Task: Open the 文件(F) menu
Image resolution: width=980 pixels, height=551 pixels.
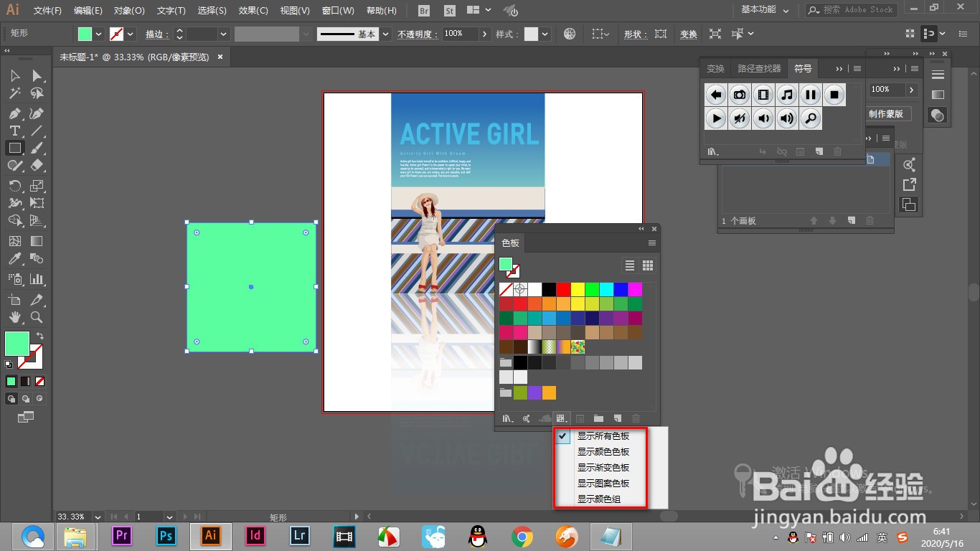Action: (x=47, y=11)
